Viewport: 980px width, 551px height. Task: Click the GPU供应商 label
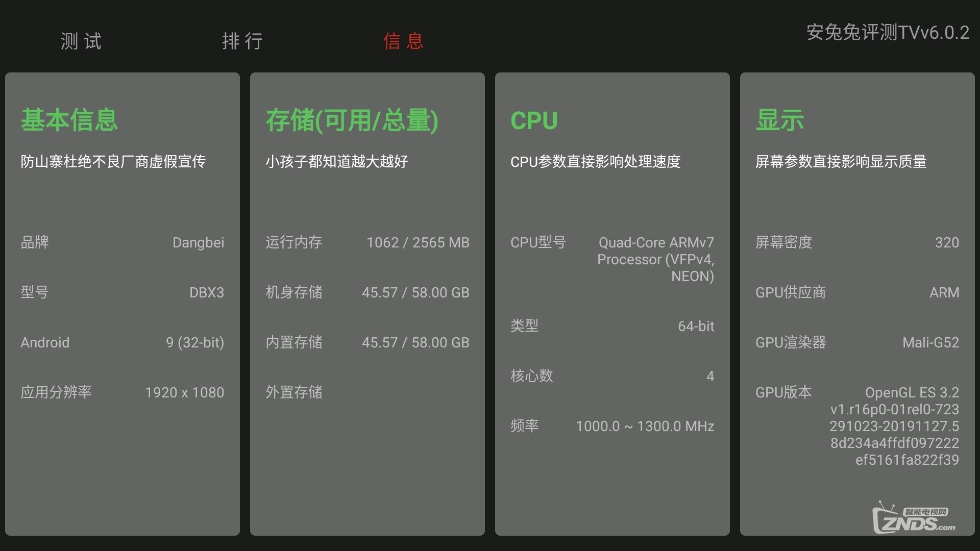791,292
